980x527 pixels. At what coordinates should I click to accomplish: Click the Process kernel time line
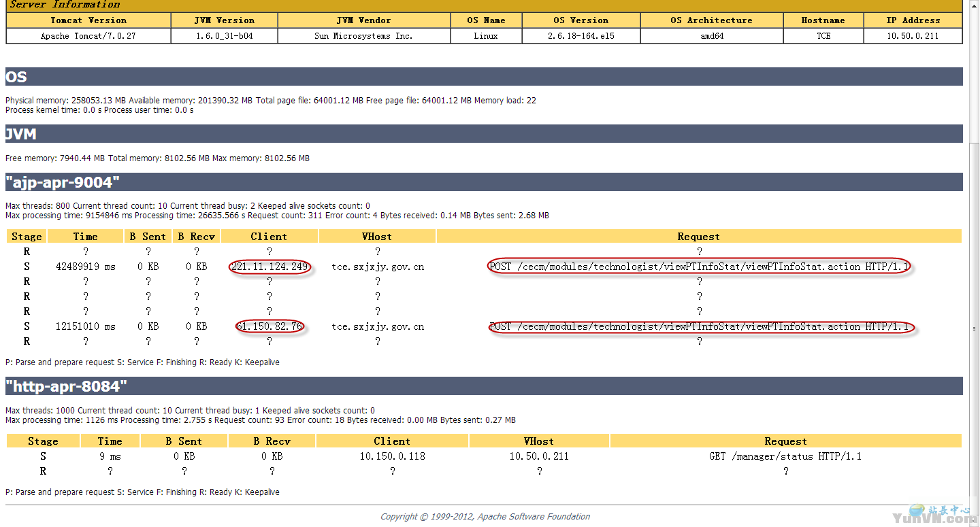(x=99, y=110)
